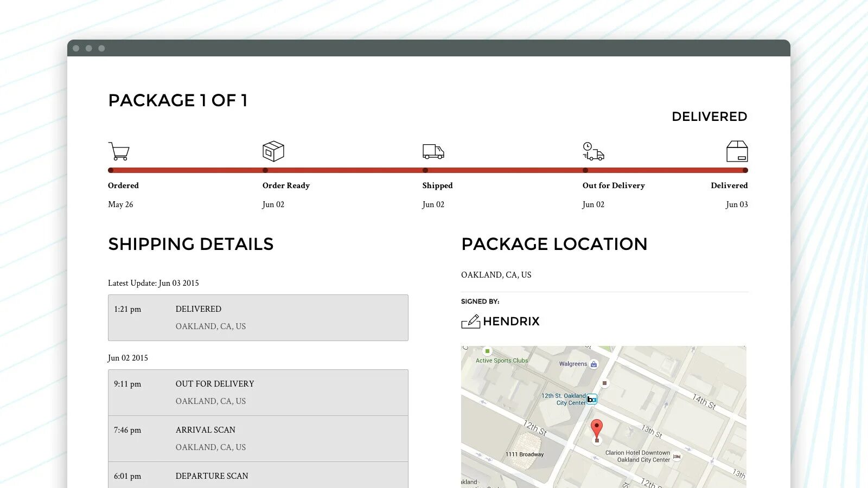Click the 6:01 pm DEPARTURE SCAN row
The height and width of the screenshot is (488, 868).
(x=258, y=476)
